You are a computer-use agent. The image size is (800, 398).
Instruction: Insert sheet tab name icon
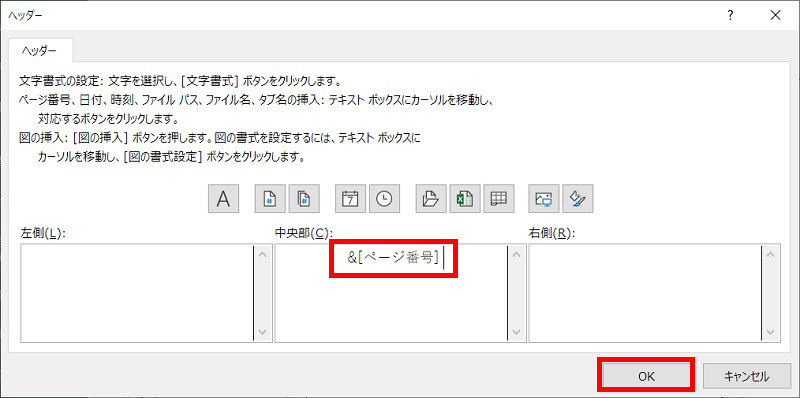tap(498, 198)
